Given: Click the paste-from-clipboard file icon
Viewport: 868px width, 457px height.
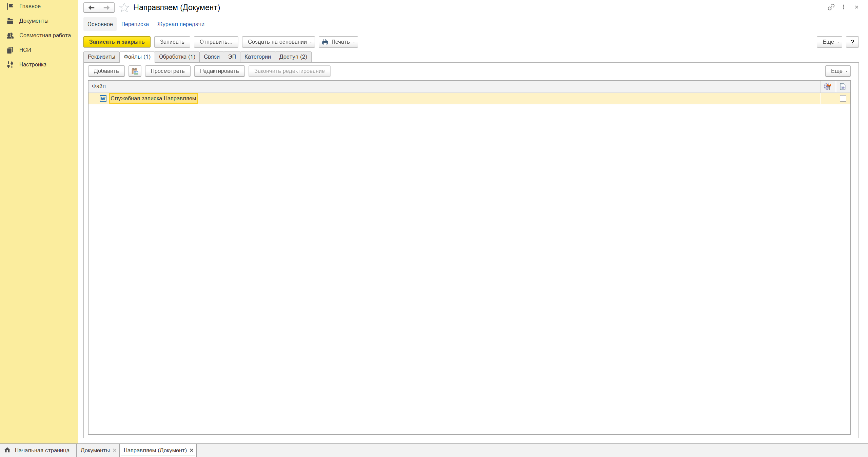Looking at the screenshot, I should tap(135, 71).
